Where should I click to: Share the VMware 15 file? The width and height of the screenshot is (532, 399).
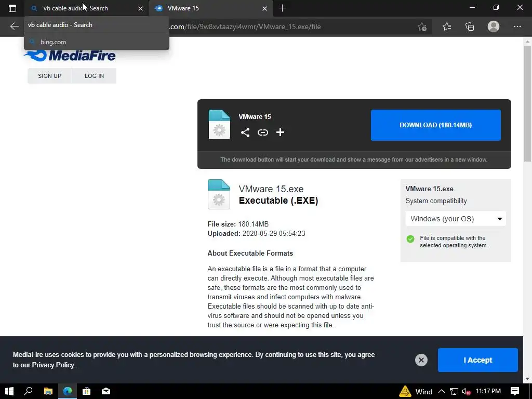pyautogui.click(x=245, y=132)
